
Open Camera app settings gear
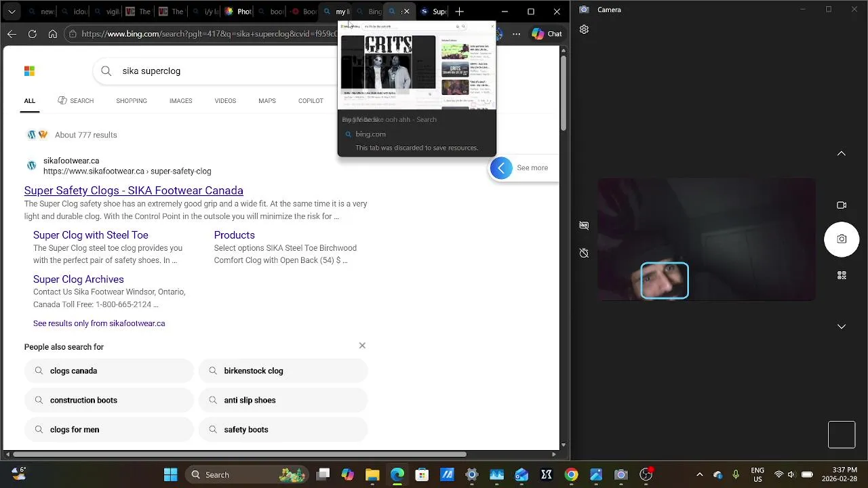click(584, 30)
